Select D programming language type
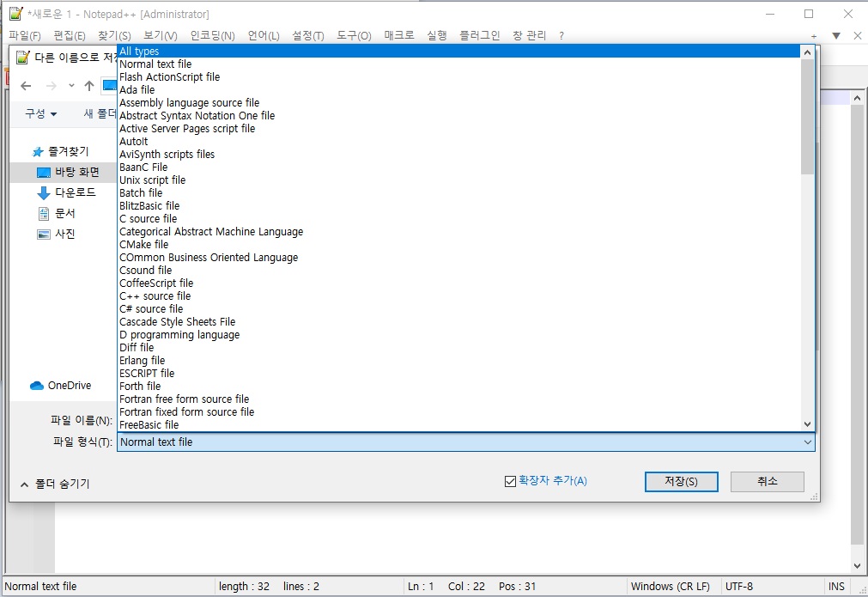 [x=459, y=334]
